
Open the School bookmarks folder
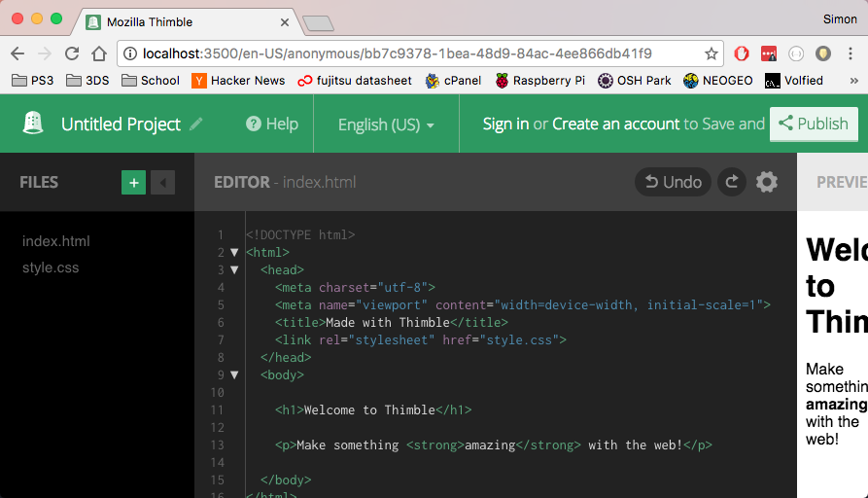(151, 81)
